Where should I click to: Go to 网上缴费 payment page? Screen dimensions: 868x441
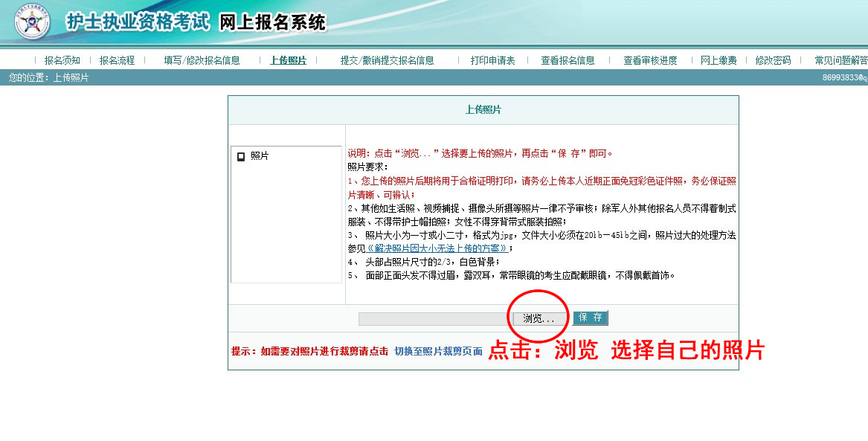(x=718, y=61)
